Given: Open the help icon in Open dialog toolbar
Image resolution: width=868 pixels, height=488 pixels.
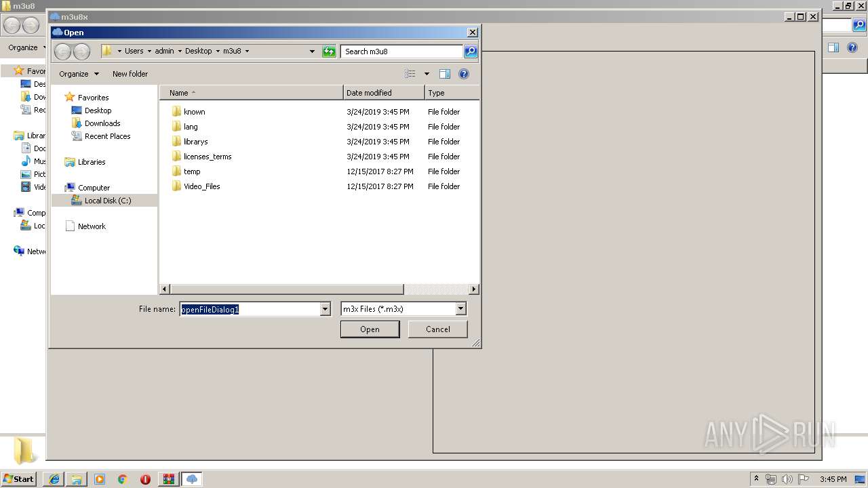Looking at the screenshot, I should point(464,74).
